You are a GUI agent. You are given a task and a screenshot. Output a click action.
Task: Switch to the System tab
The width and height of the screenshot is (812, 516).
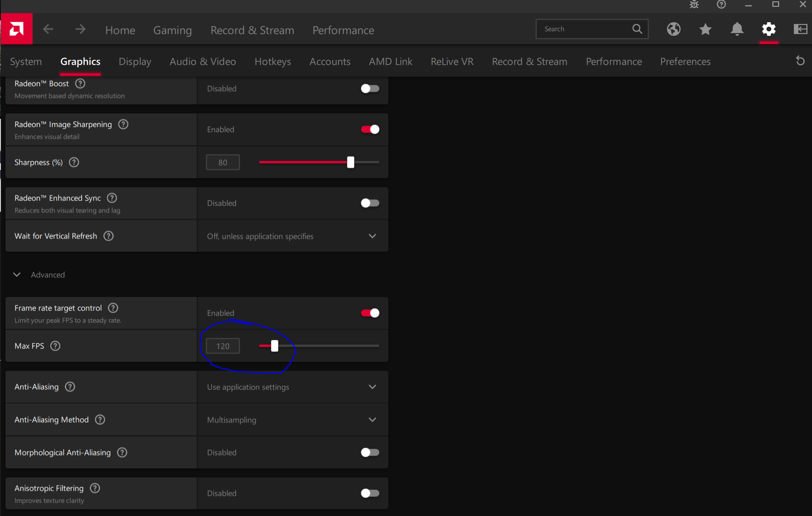26,62
